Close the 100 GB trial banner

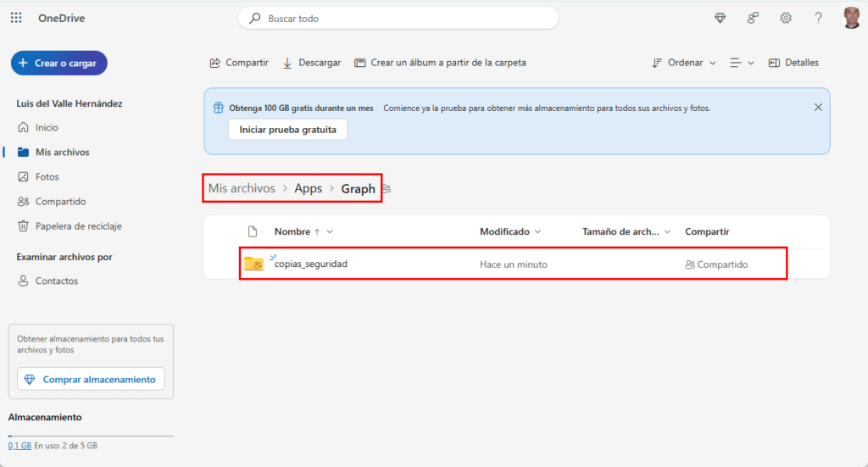click(818, 108)
